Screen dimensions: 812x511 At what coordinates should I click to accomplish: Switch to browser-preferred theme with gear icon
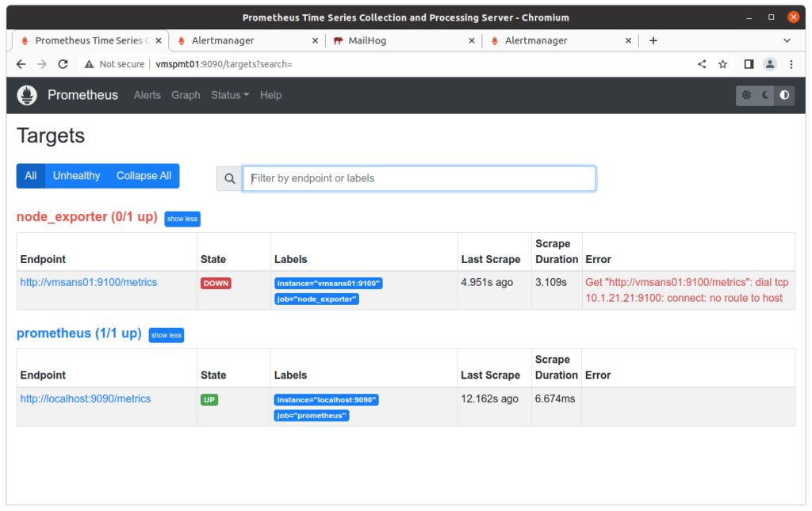click(x=746, y=95)
